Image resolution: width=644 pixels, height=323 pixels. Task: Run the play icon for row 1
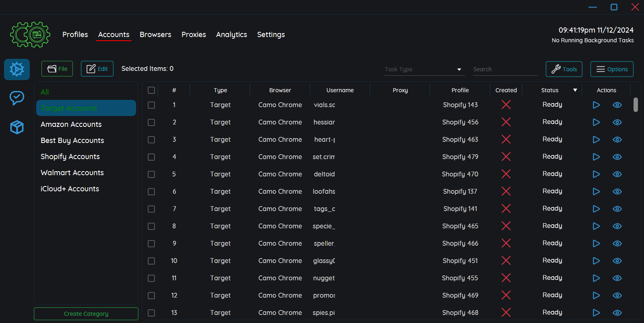tap(596, 105)
